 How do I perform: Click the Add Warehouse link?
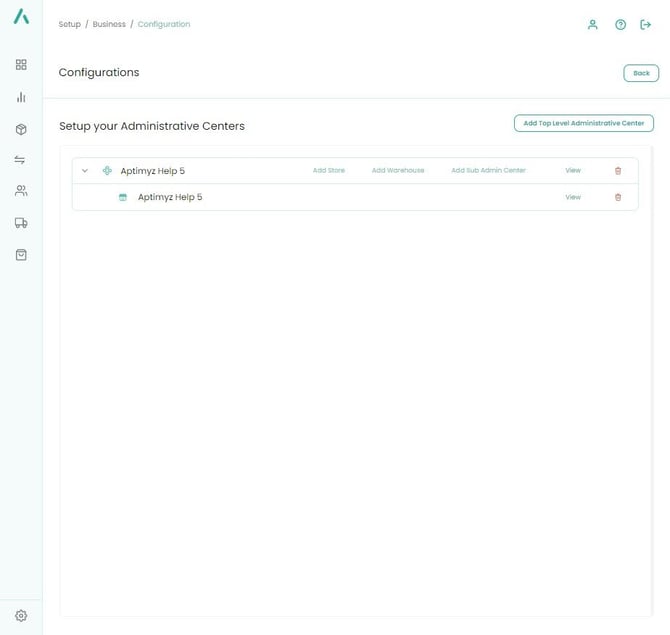click(398, 171)
